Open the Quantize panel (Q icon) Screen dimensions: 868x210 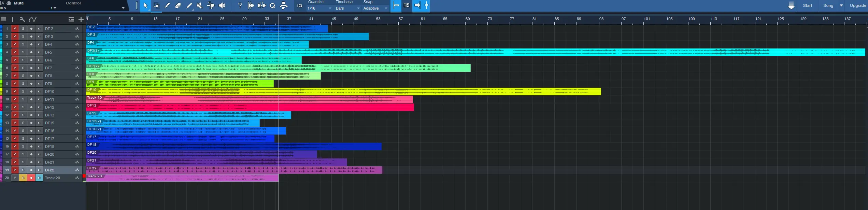(x=272, y=5)
